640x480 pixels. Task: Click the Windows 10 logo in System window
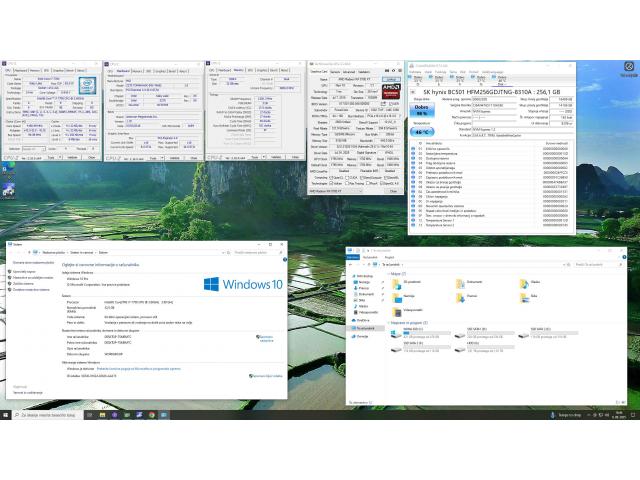point(243,284)
